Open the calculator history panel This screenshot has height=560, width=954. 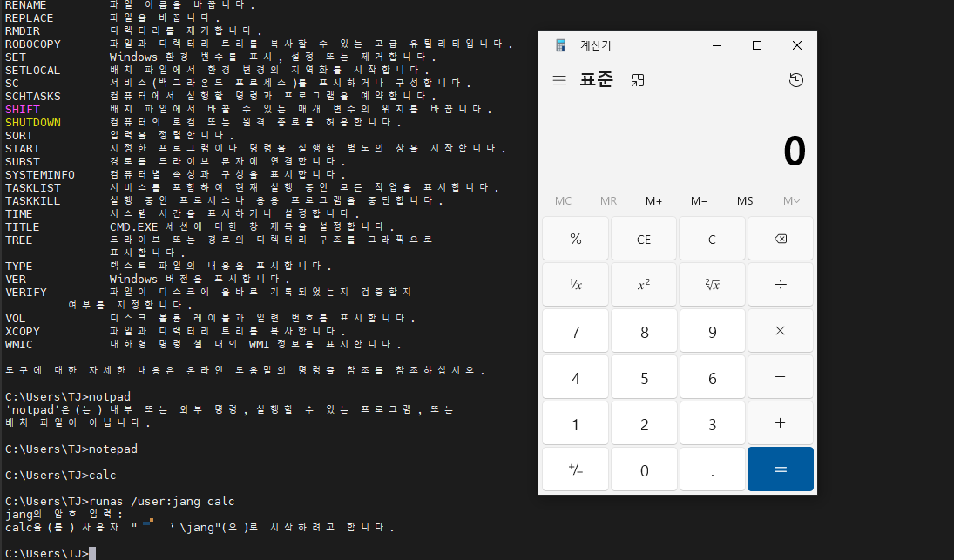[795, 80]
